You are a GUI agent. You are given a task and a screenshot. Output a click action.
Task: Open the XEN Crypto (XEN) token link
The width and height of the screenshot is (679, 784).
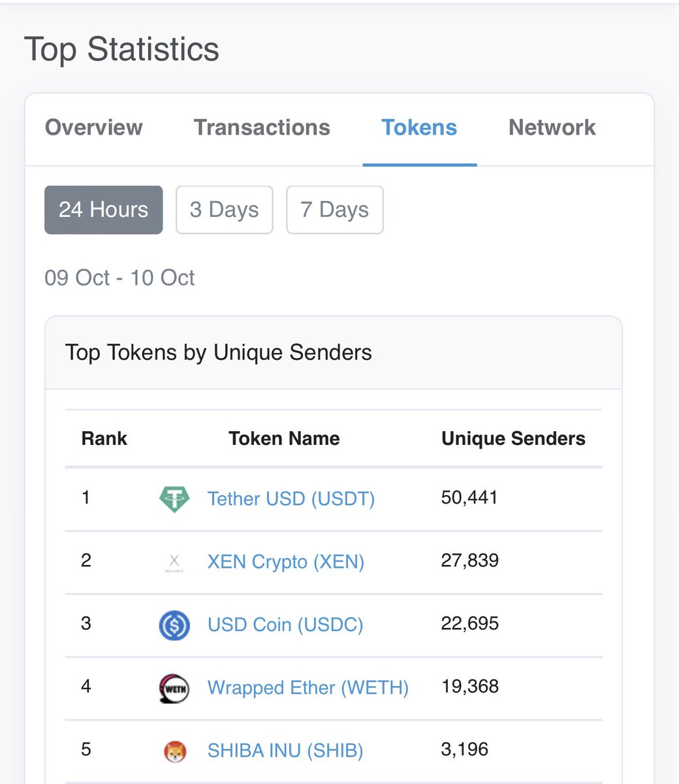(x=286, y=562)
